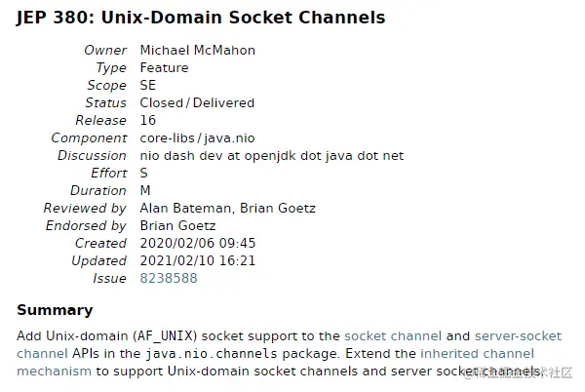
Task: Click the Created date 2020/02/06 09:45
Action: tap(198, 244)
